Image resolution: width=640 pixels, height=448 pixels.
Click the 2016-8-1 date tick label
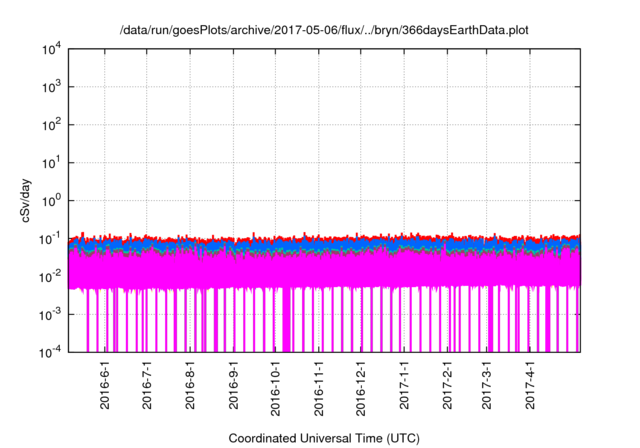pos(190,385)
